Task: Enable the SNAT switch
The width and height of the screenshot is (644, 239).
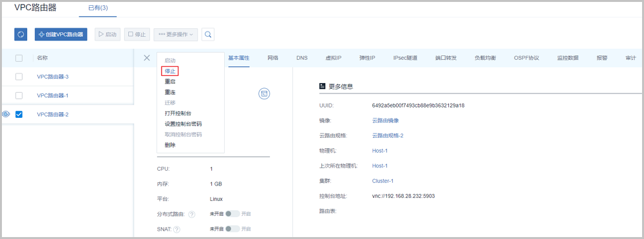Action: (x=232, y=229)
